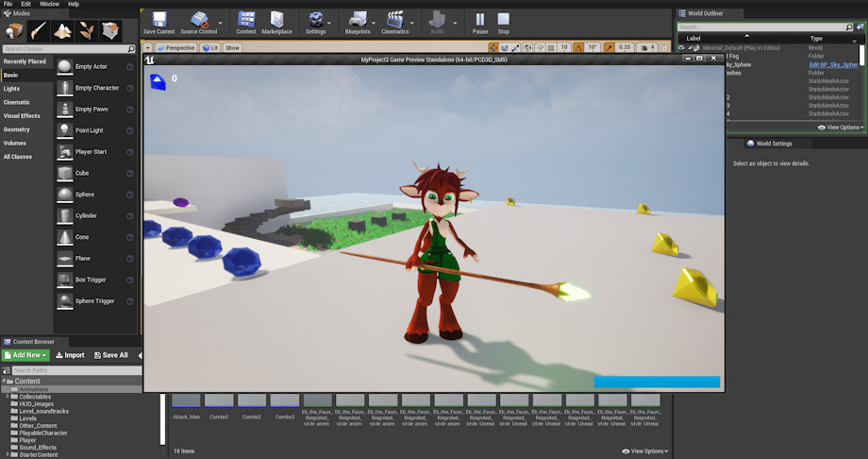Open the File menu
The width and height of the screenshot is (868, 459).
[8, 4]
